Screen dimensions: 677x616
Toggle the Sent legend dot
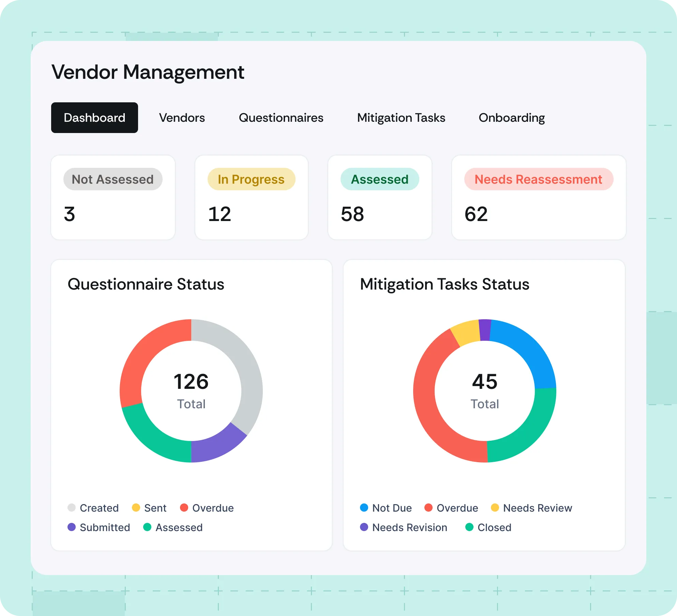click(136, 508)
